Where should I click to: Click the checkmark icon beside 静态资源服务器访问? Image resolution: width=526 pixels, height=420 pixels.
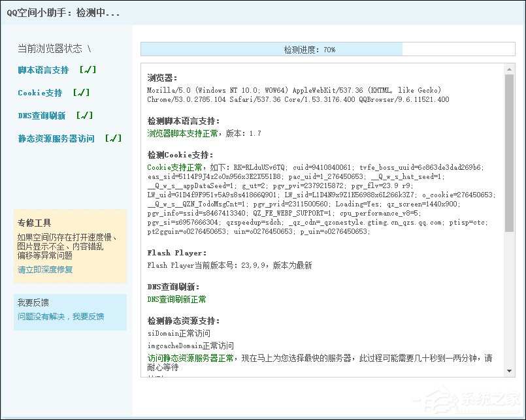112,138
